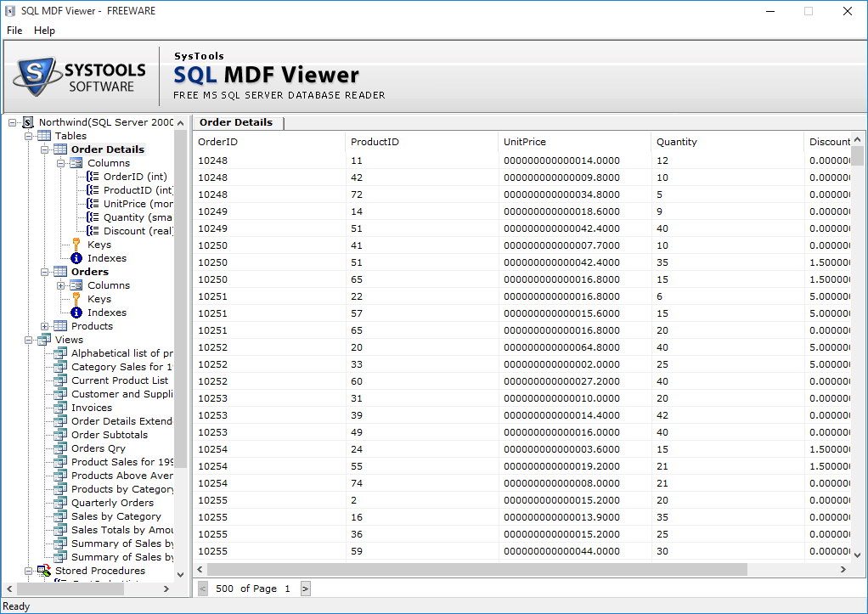The image size is (868, 614).
Task: Click the tree panel vertical scrollbar thumb
Action: [x=180, y=299]
